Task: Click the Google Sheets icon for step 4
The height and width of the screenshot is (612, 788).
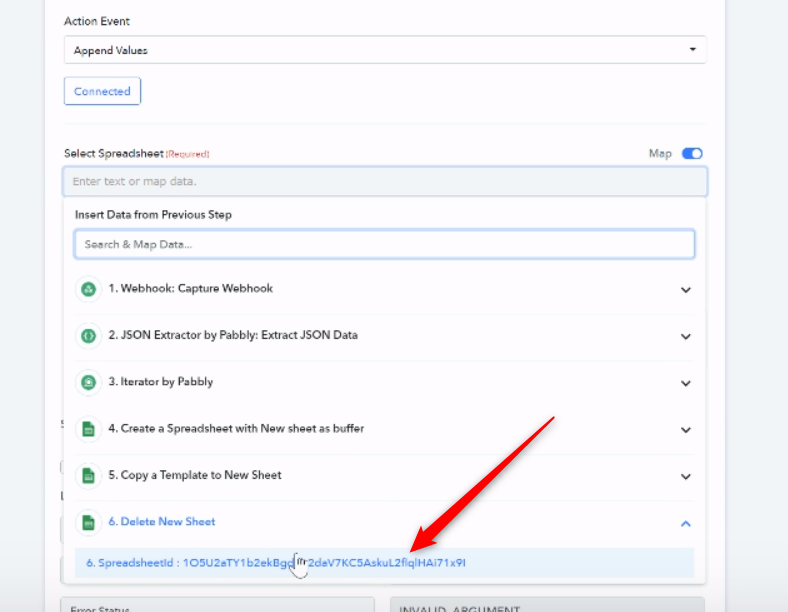Action: (x=88, y=429)
